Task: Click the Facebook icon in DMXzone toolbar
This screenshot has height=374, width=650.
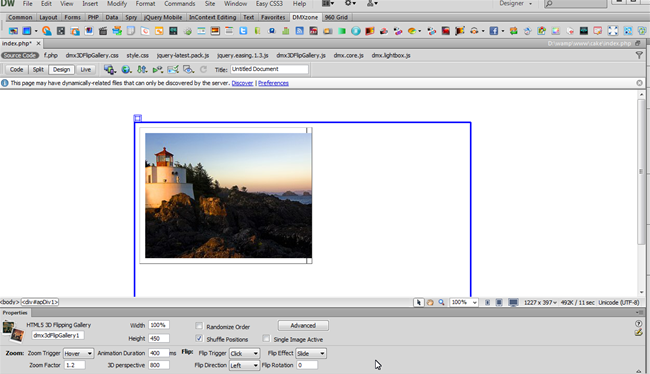Action: (x=493, y=31)
